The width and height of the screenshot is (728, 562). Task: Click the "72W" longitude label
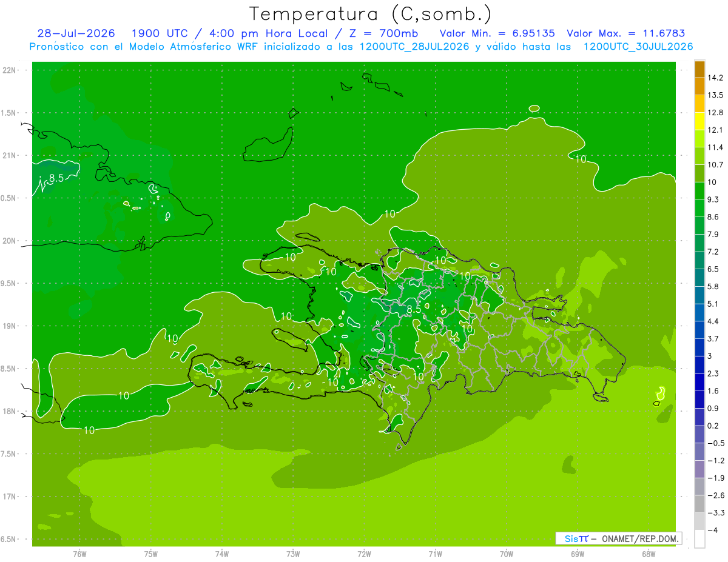(364, 555)
